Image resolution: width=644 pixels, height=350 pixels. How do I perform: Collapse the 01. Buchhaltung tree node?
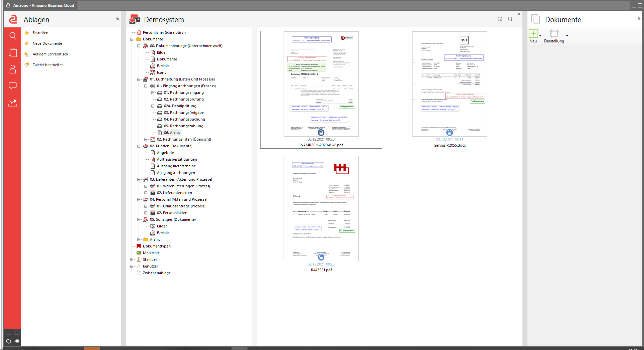[139, 79]
